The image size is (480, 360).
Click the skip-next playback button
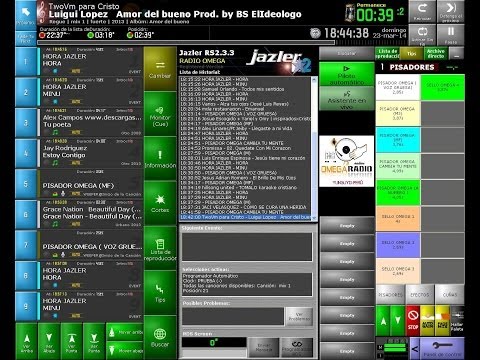click(451, 11)
